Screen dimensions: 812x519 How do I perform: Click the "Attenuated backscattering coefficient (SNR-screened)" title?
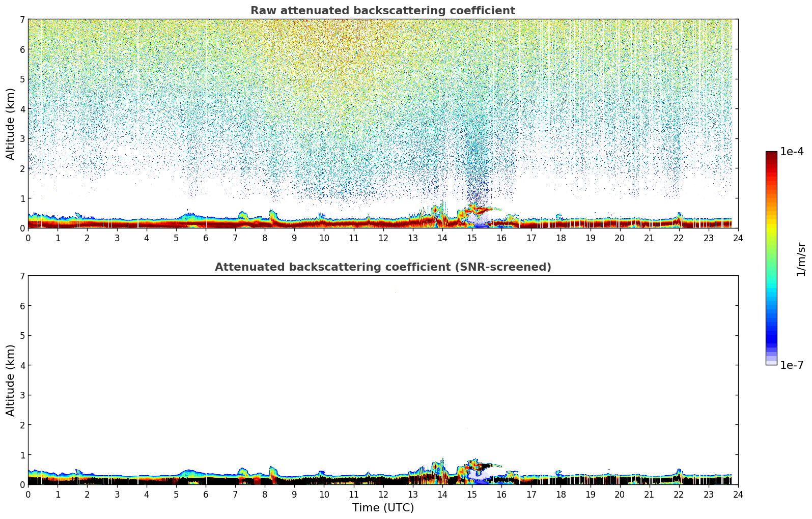click(382, 267)
